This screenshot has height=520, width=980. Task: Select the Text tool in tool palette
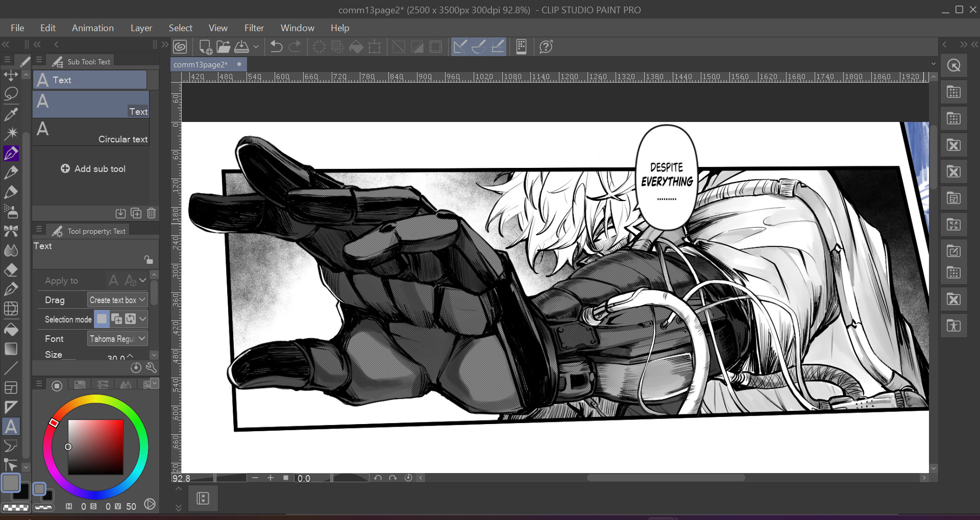[x=11, y=427]
